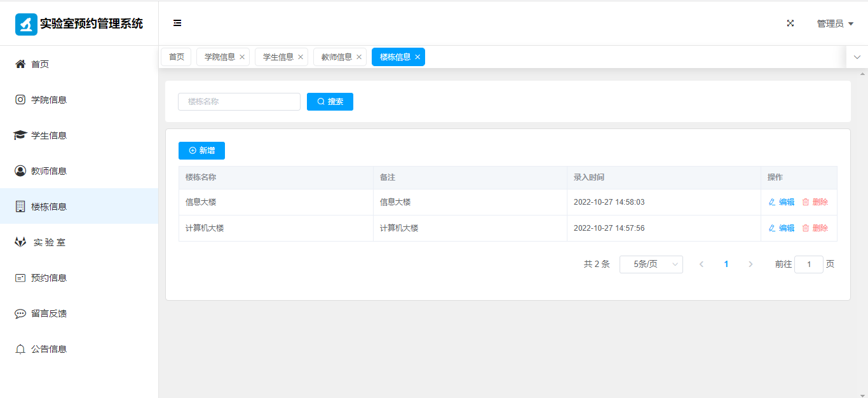Toggle fullscreen with the expand icon
The width and height of the screenshot is (868, 398).
point(790,24)
